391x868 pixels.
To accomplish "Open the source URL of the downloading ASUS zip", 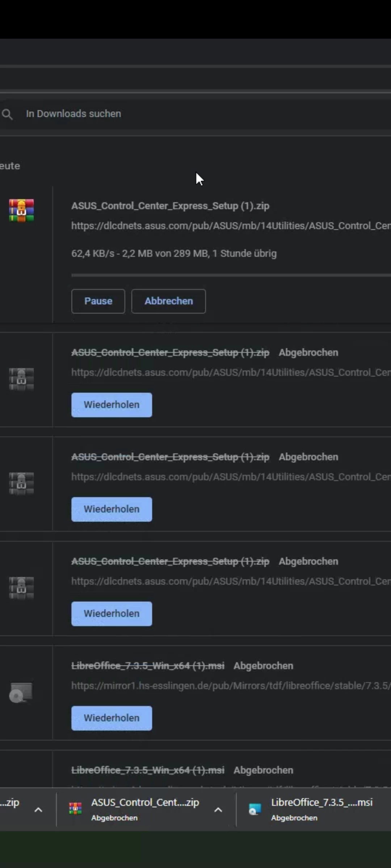I will [231, 226].
